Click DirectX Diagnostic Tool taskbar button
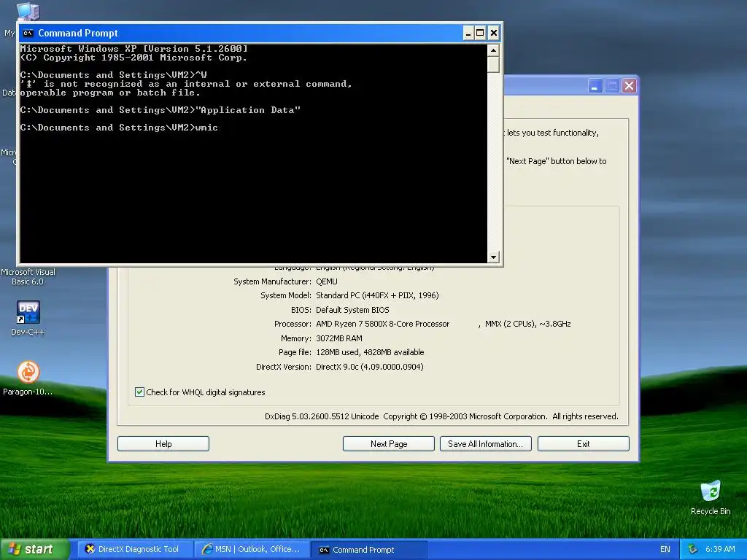Viewport: 747px width, 560px height. (135, 549)
